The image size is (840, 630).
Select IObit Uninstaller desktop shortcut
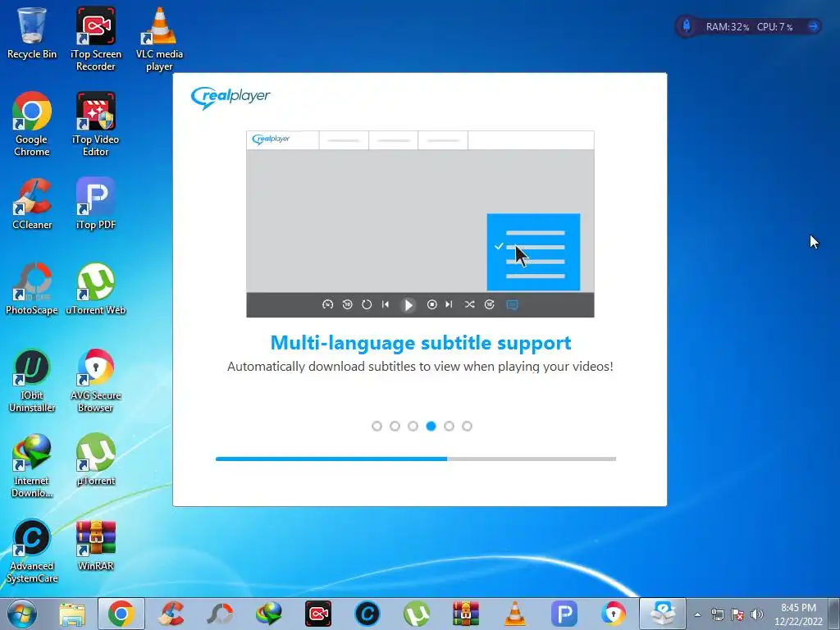point(32,381)
